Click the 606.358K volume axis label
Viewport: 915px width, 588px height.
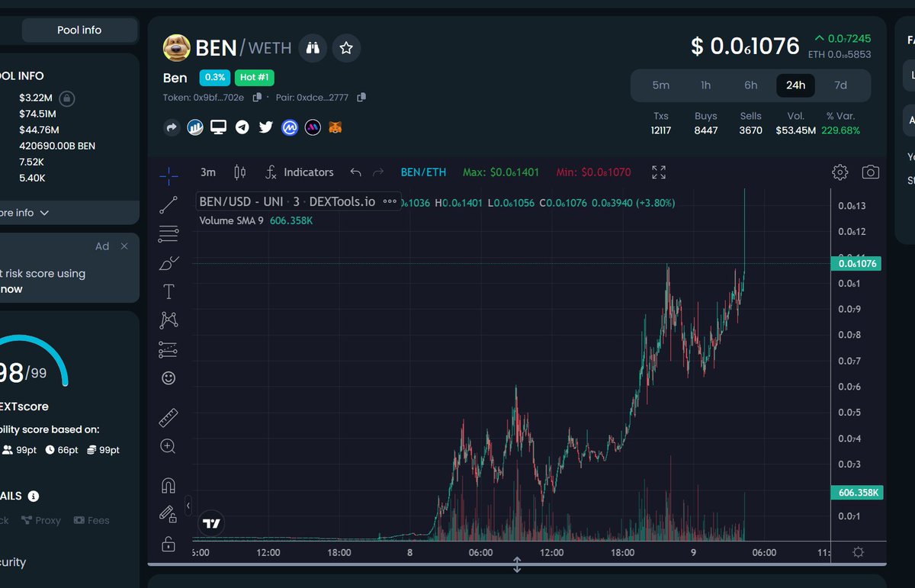(856, 493)
